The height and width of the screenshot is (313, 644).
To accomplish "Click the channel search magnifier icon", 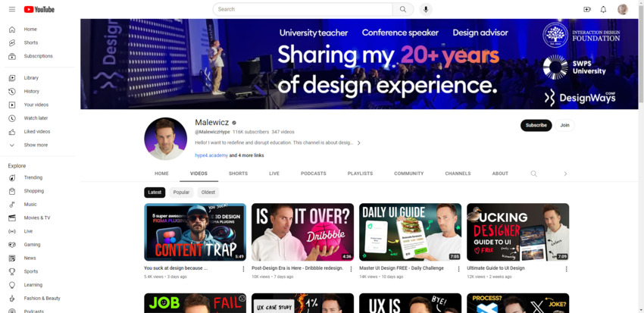I will tap(533, 174).
